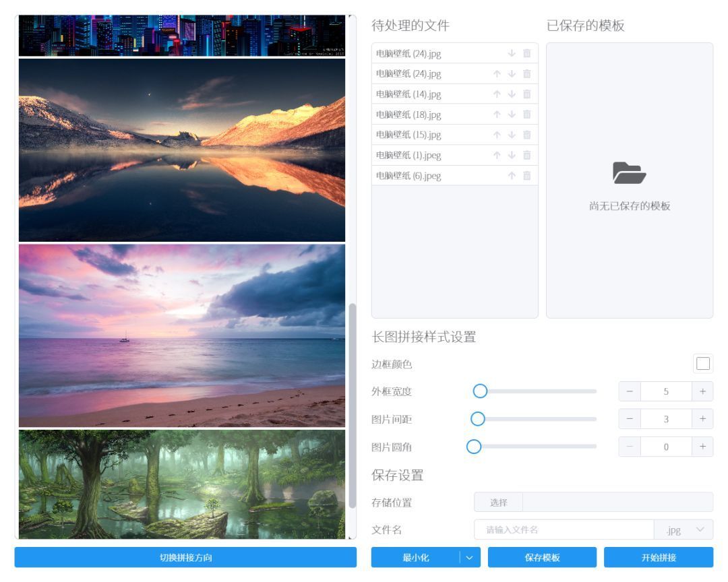Move 电脑壁纸 (14).jpg down one position
Viewport: 728px width, 582px height.
(512, 94)
